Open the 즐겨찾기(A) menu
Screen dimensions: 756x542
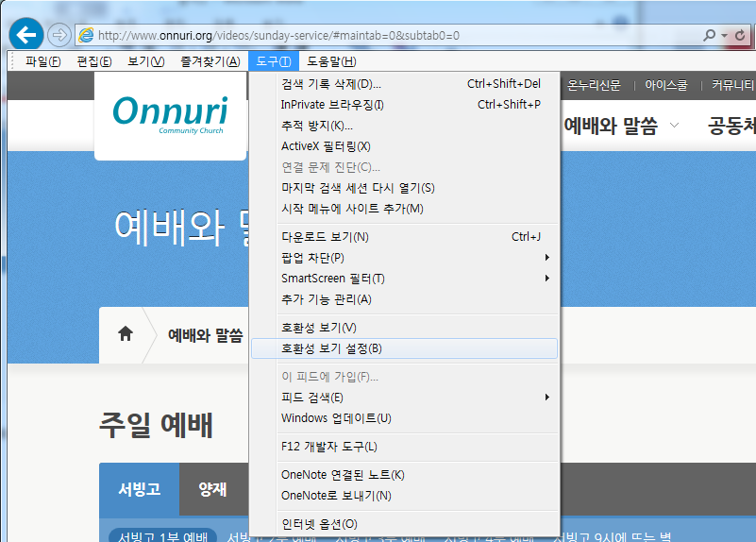210,61
